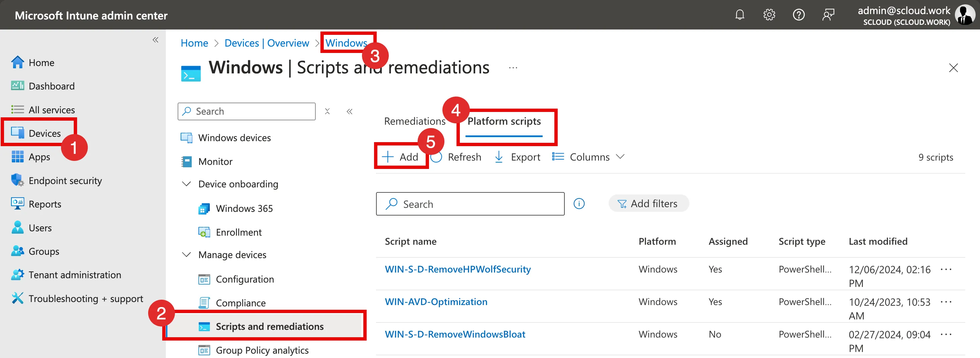Switch to the Platform scripts tab
Viewport: 980px width, 358px height.
pyautogui.click(x=504, y=121)
